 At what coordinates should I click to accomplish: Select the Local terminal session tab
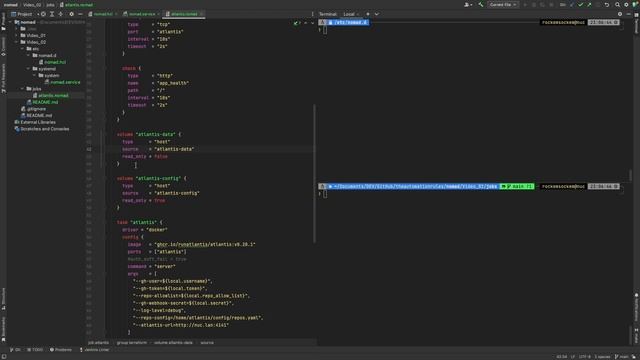[x=349, y=14]
